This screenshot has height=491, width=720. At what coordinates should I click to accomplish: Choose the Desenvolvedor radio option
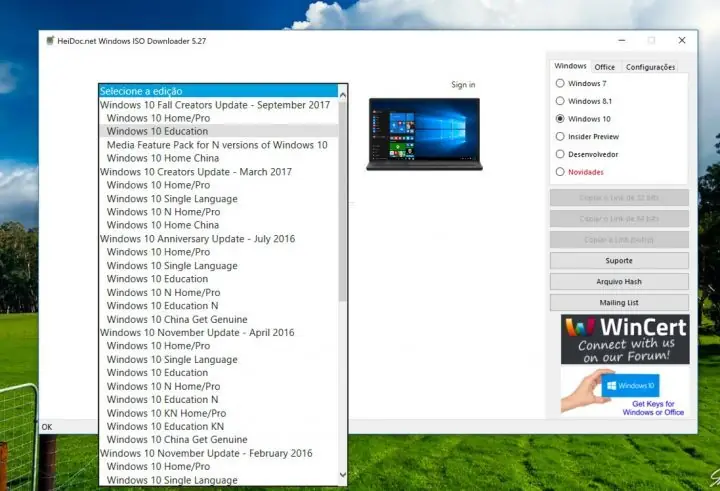(560, 154)
